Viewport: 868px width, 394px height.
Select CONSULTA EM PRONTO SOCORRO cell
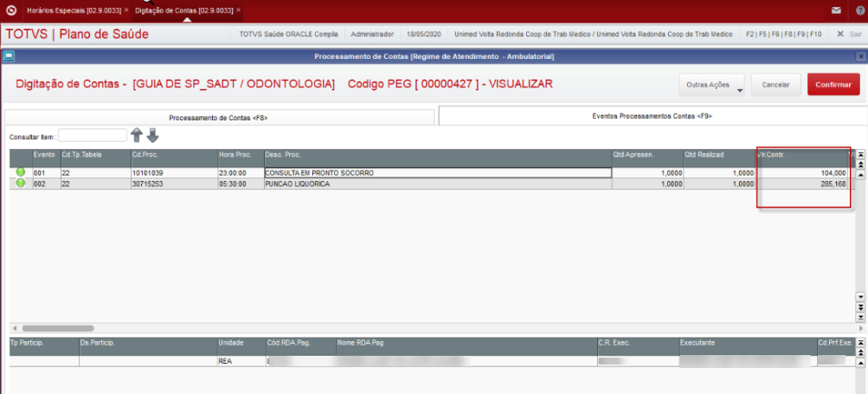(x=438, y=173)
